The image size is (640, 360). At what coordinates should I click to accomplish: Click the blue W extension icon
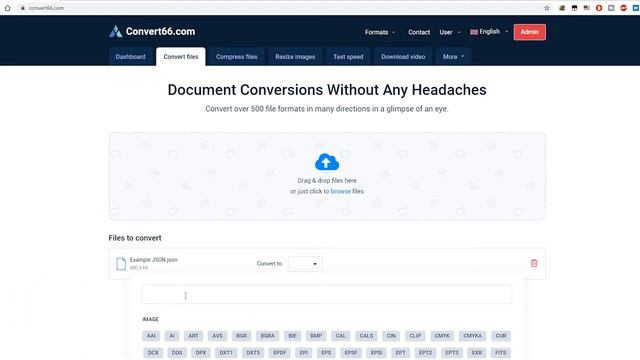(636, 8)
